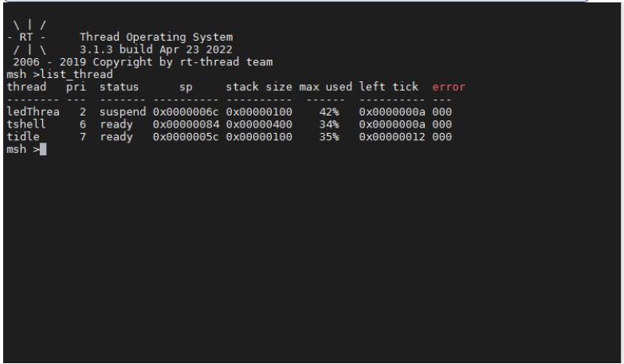Click the max used column header

(x=325, y=86)
